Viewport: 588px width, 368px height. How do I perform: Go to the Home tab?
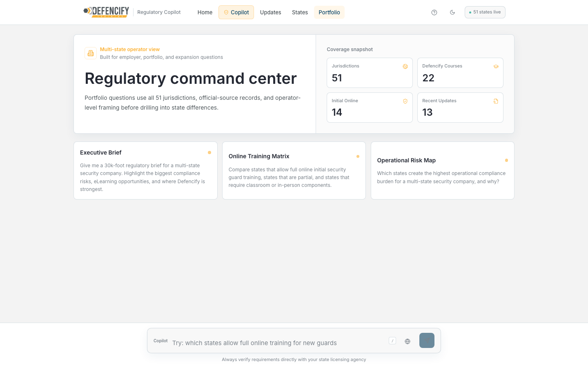(205, 12)
